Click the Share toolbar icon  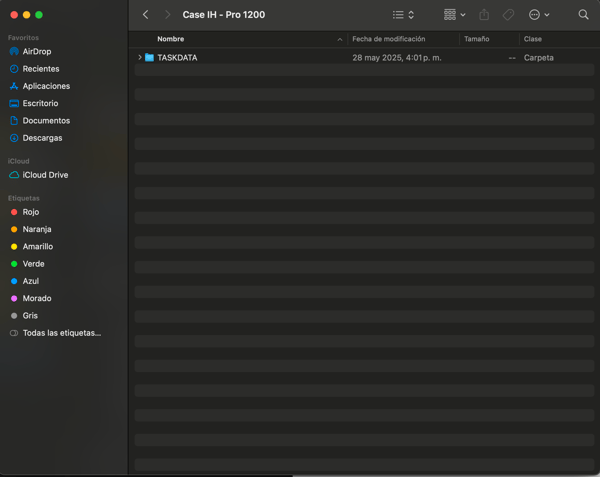[484, 15]
